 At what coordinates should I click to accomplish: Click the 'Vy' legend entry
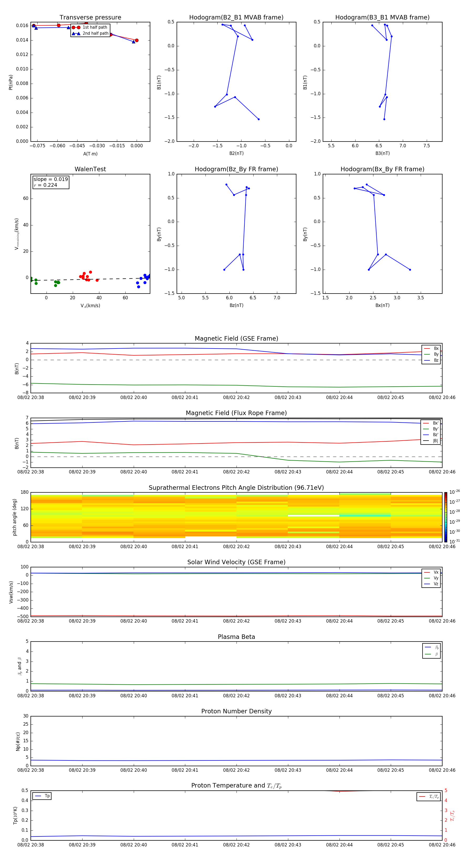pyautogui.click(x=431, y=578)
